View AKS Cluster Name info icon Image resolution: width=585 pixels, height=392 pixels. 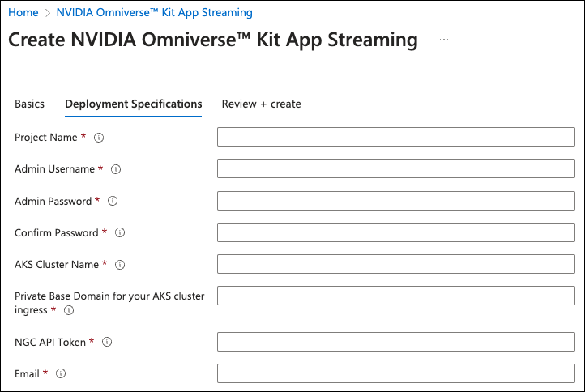[x=120, y=265]
